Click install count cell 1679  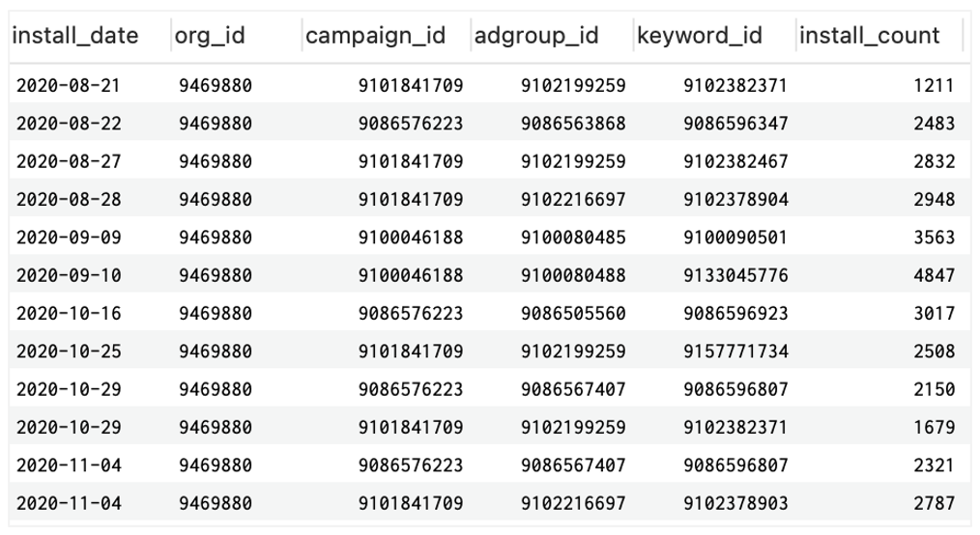coord(934,428)
